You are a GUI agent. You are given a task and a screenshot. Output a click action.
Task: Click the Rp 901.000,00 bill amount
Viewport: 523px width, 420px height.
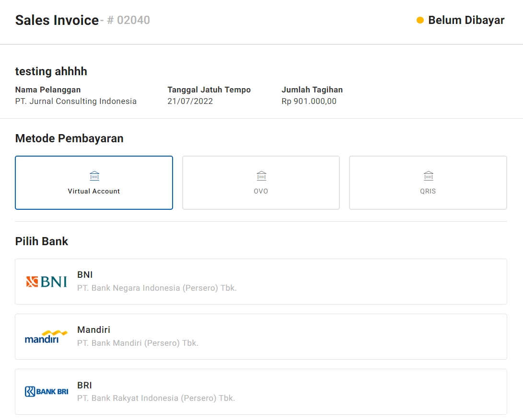coord(309,101)
